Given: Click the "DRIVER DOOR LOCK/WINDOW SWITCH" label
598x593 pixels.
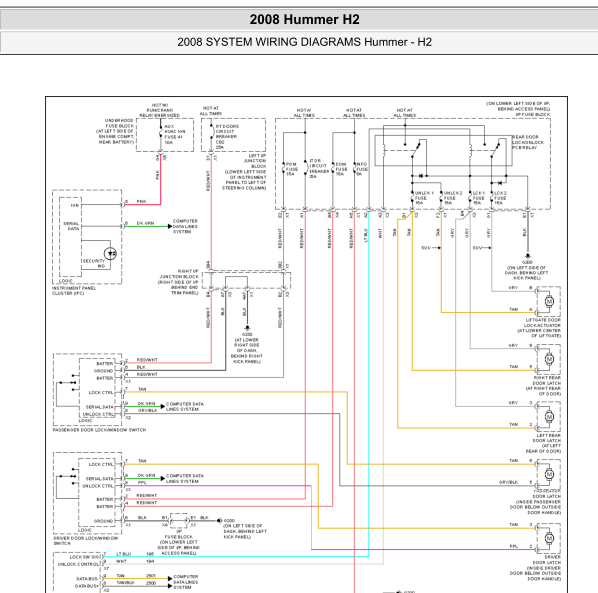Looking at the screenshot, I should [86, 540].
